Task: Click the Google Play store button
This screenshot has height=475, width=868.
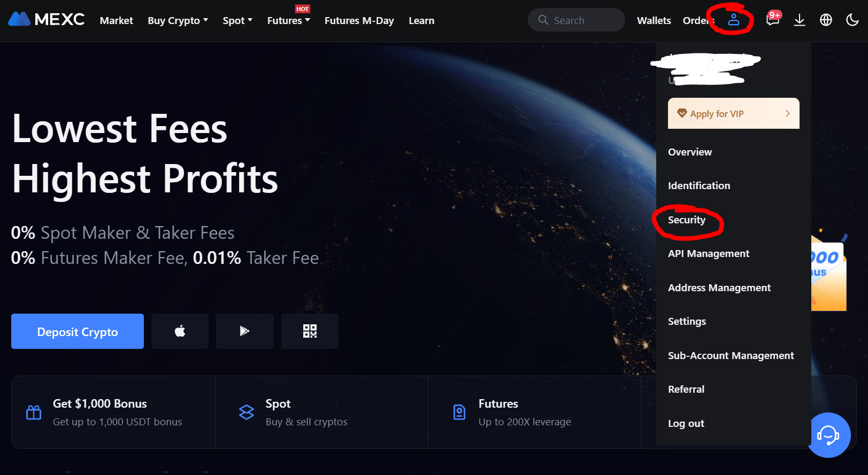Action: [244, 331]
